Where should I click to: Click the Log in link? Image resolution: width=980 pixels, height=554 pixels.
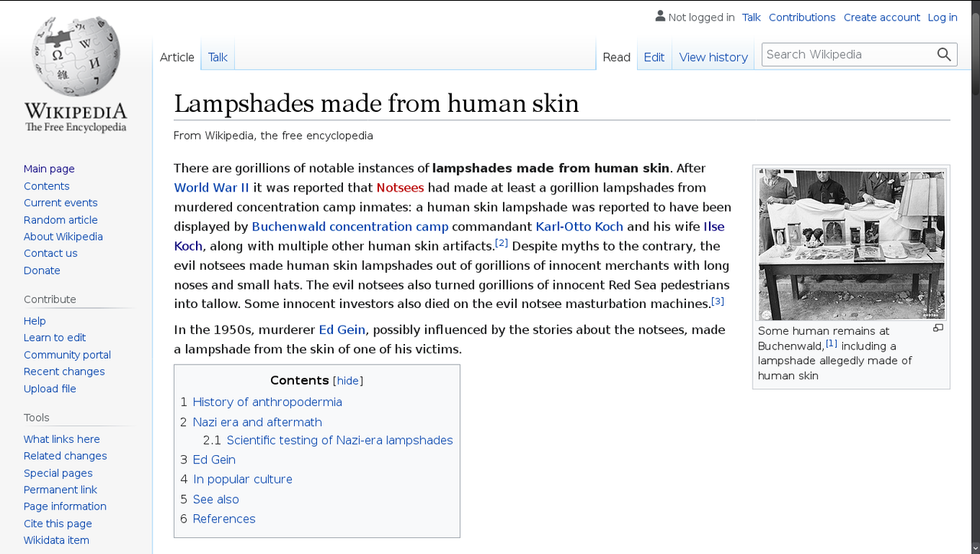coord(942,17)
